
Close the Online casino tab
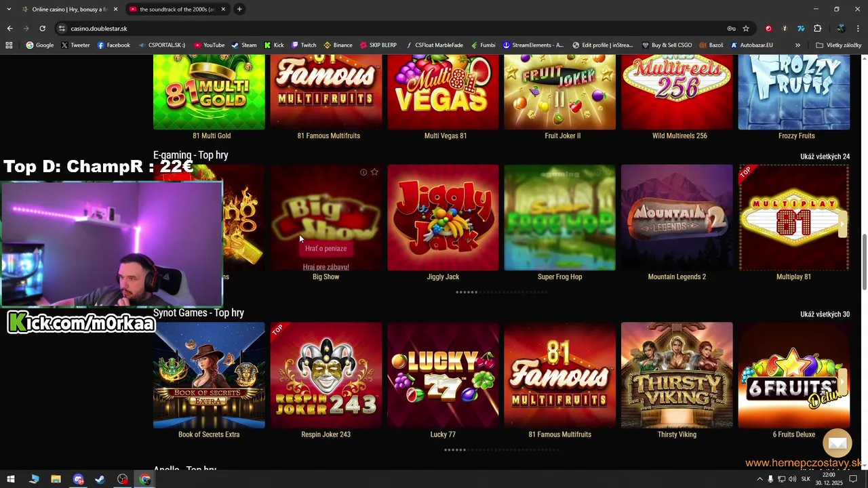point(115,9)
